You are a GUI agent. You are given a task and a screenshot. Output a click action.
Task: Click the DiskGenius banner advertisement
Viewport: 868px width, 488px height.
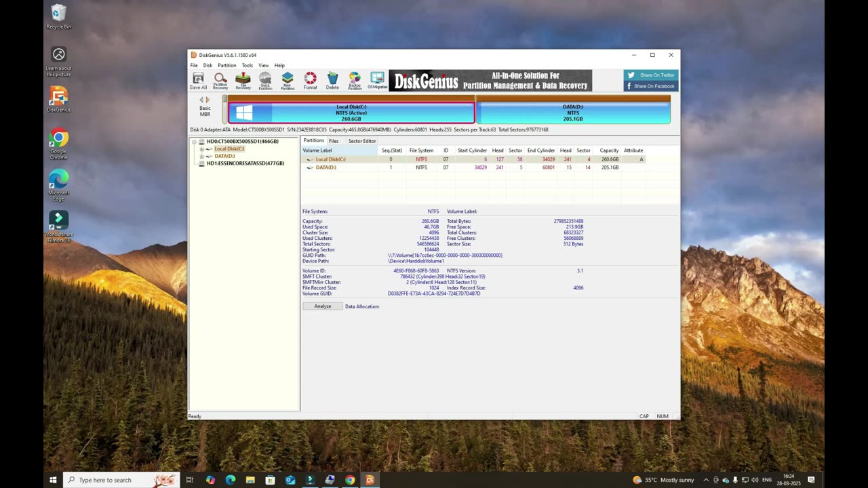click(490, 81)
